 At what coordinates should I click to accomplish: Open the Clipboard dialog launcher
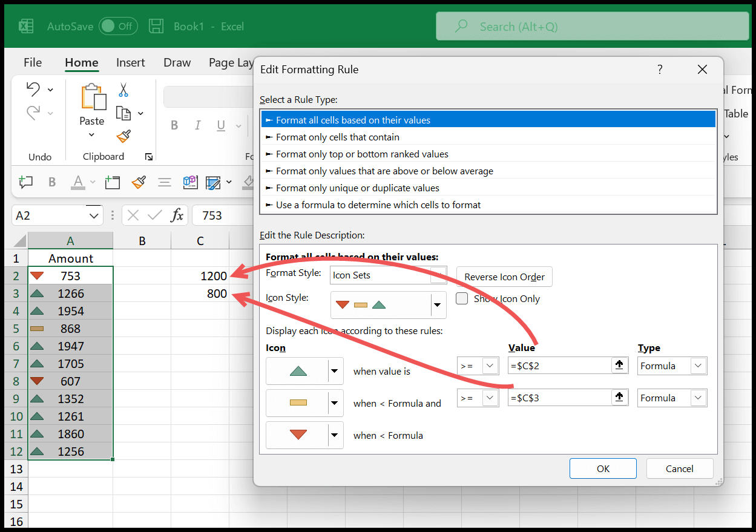point(148,157)
